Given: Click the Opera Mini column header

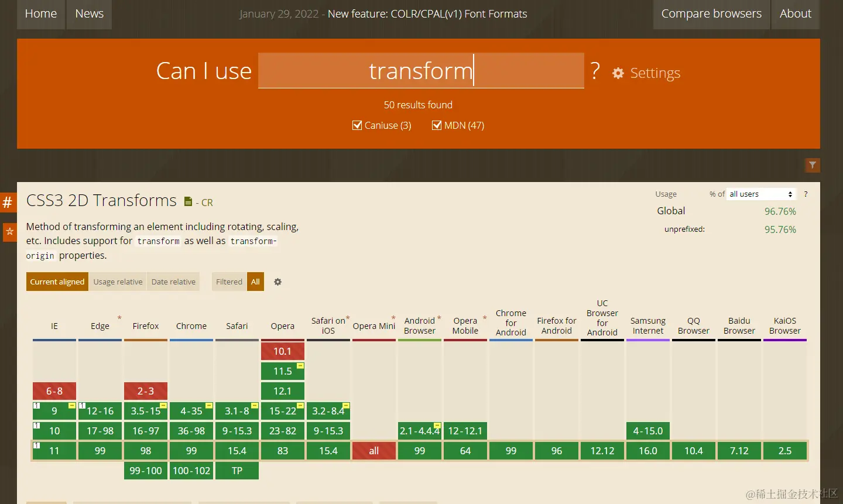Looking at the screenshot, I should point(374,326).
